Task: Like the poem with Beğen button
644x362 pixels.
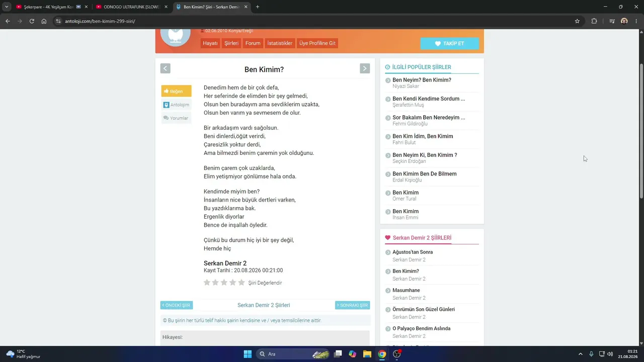Action: coord(176,91)
